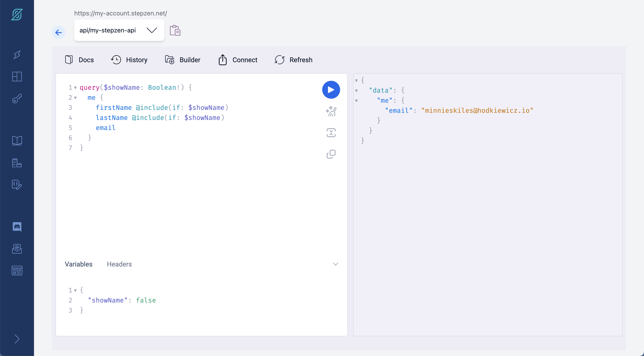Viewport: 644px width, 356px height.
Task: Open the API keys panel in sidebar
Action: (17, 99)
